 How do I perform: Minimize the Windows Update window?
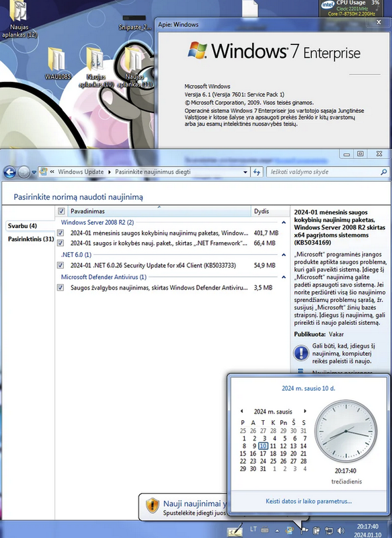point(347,154)
